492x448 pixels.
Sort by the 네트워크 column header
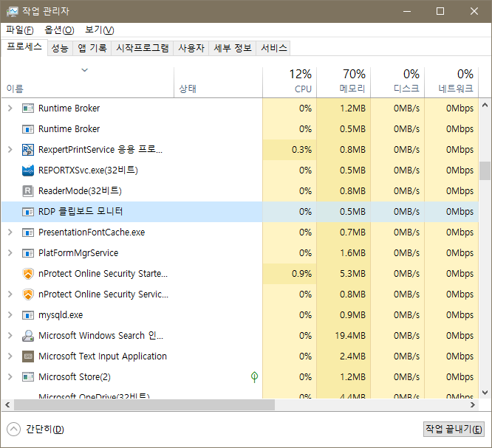coord(451,82)
